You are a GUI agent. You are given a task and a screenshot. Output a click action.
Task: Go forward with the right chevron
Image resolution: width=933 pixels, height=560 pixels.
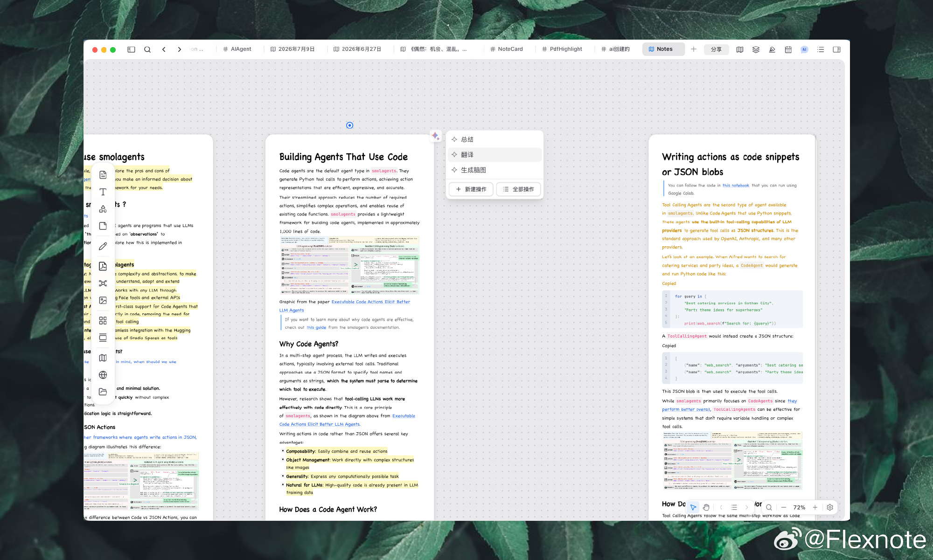180,49
